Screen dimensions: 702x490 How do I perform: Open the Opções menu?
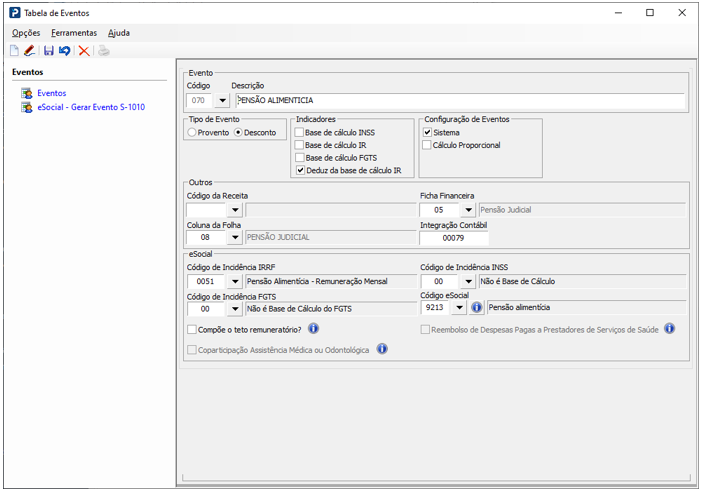coord(26,33)
